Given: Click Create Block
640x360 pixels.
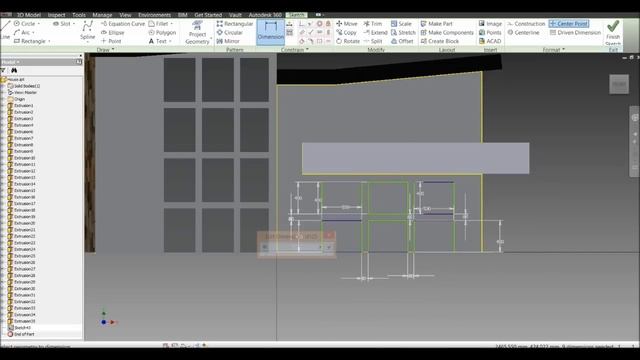Looking at the screenshot, I should pos(440,41).
